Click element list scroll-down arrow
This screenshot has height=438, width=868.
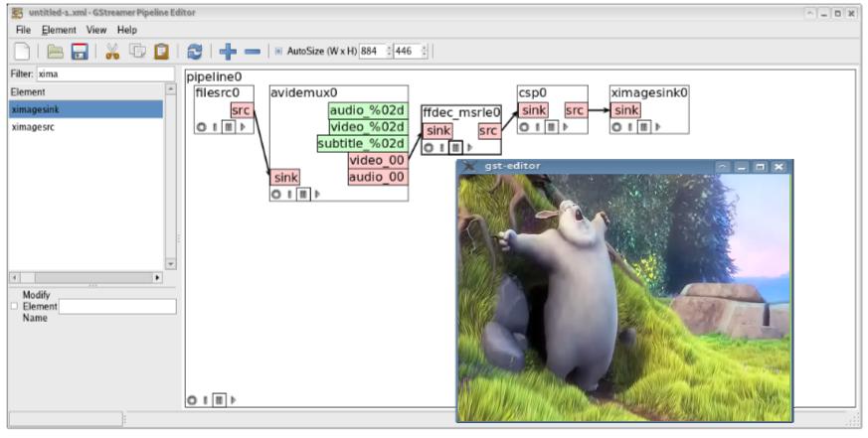pos(170,264)
